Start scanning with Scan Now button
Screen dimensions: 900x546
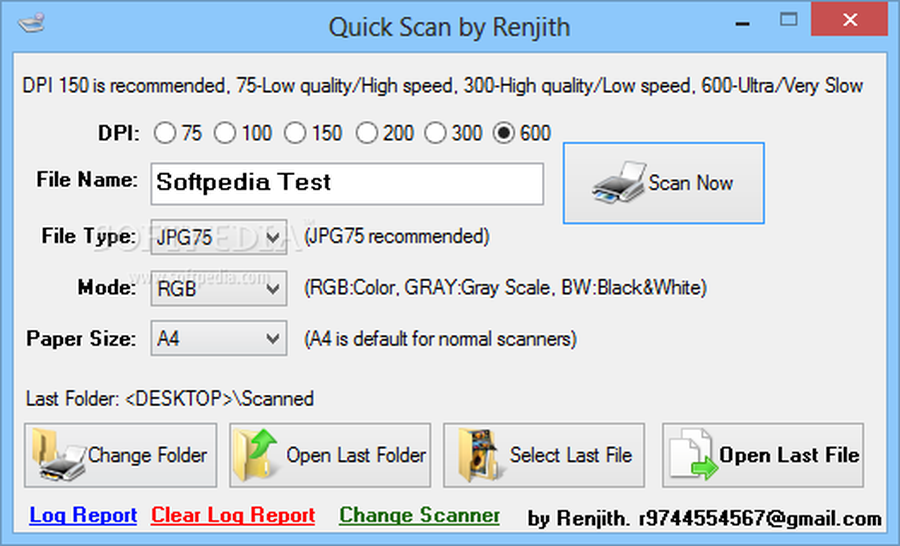pos(664,183)
